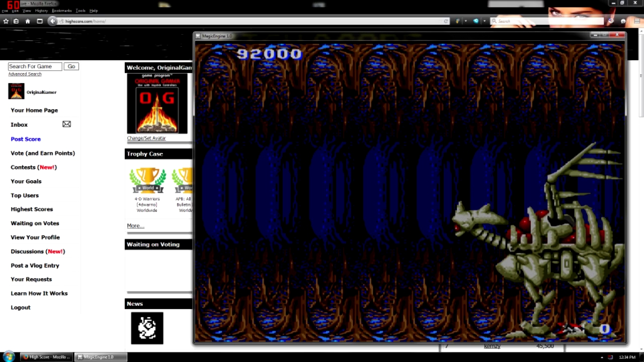The height and width of the screenshot is (362, 644).
Task: Click the browser back arrow button
Action: pos(52,21)
